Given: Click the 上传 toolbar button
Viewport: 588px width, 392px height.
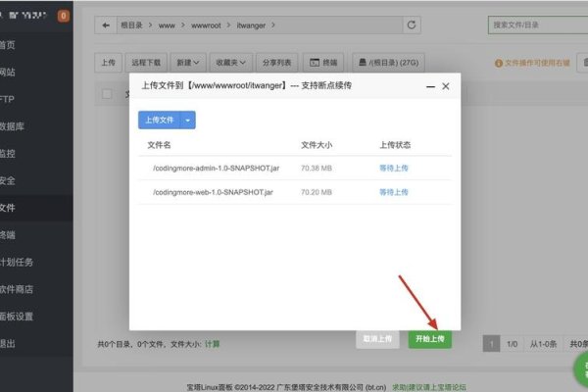Looking at the screenshot, I should (109, 63).
